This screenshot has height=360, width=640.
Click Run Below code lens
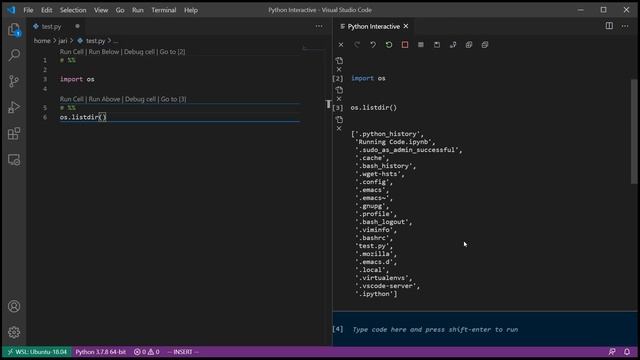point(104,52)
